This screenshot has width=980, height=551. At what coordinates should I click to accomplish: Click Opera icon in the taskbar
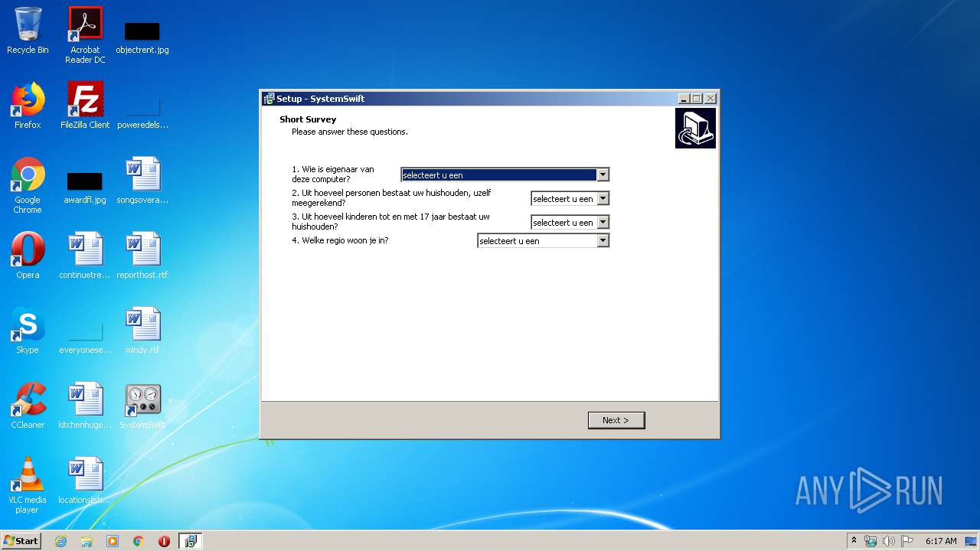tap(164, 541)
